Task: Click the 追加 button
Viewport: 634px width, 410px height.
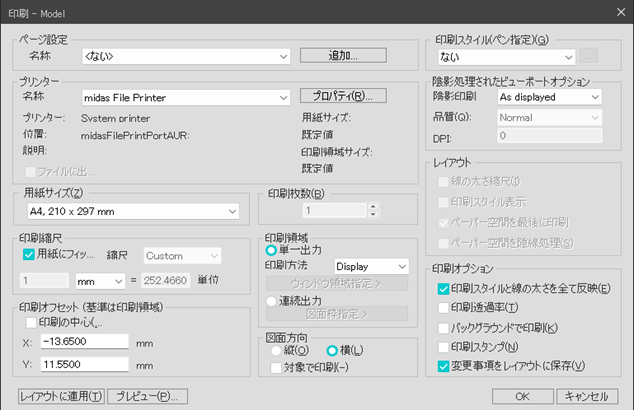Action: point(343,56)
